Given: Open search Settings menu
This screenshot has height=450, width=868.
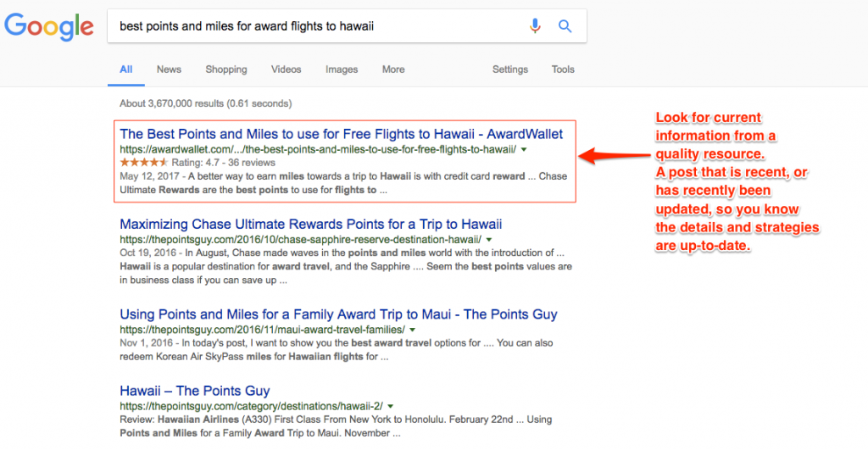Looking at the screenshot, I should 510,69.
